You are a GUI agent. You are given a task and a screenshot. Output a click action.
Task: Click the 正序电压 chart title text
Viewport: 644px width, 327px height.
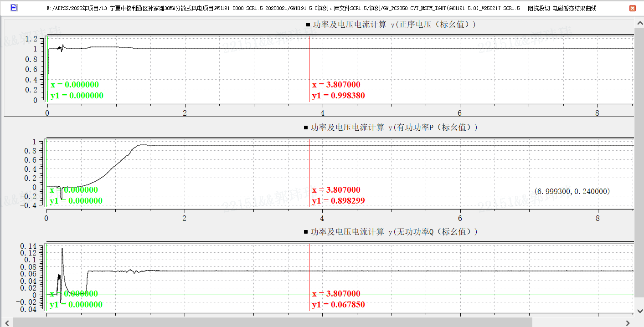pyautogui.click(x=394, y=25)
